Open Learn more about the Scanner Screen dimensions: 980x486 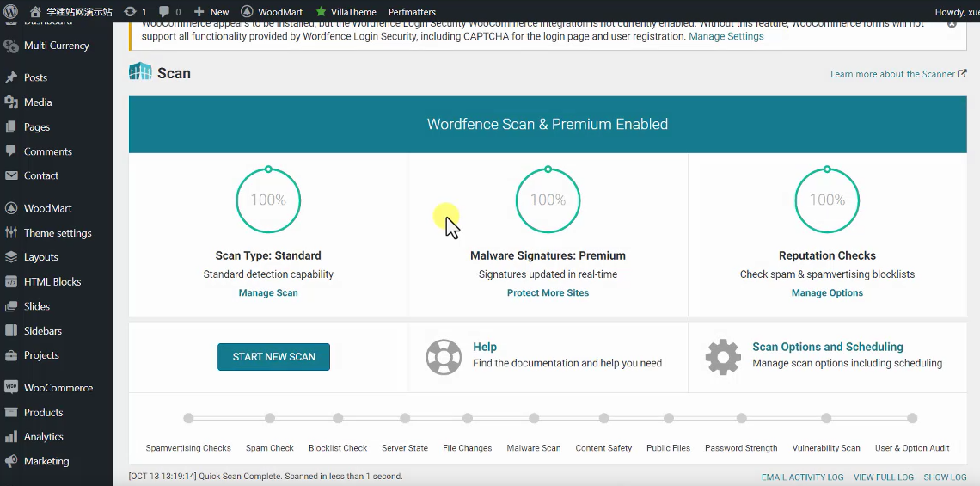coord(898,74)
